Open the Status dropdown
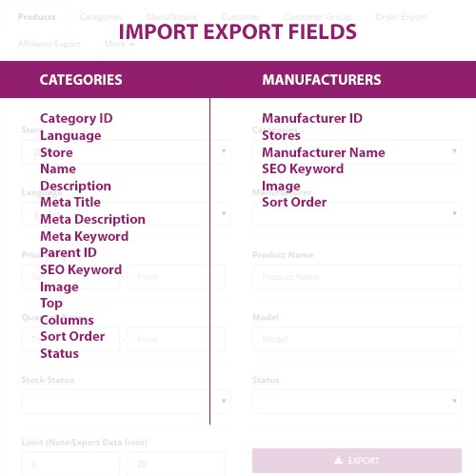This screenshot has width=476, height=476. click(x=357, y=402)
